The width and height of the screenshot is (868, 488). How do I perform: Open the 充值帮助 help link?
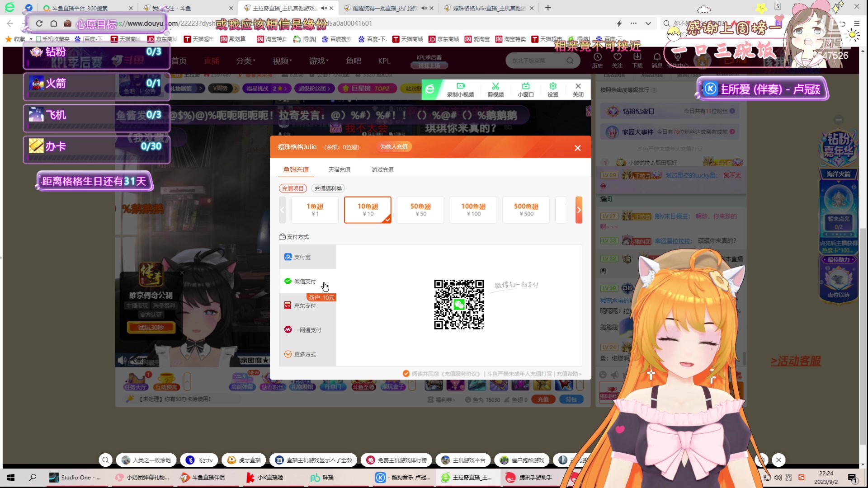(569, 374)
